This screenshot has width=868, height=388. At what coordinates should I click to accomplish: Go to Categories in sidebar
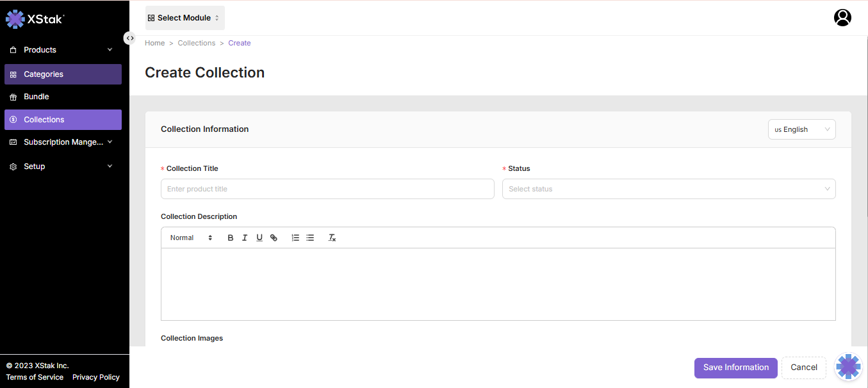pos(44,74)
